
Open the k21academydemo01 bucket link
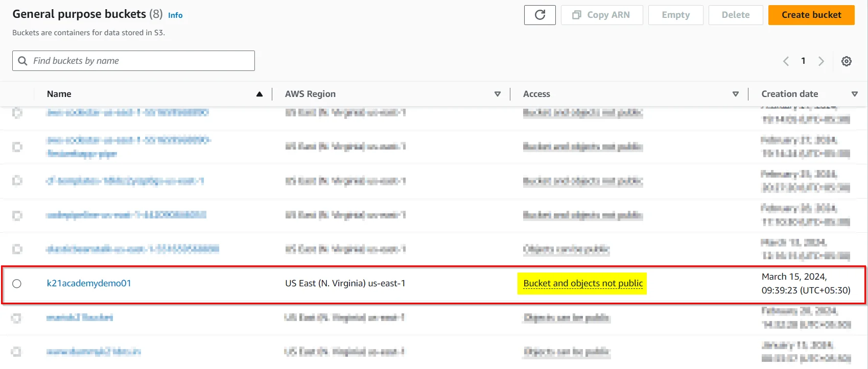89,283
